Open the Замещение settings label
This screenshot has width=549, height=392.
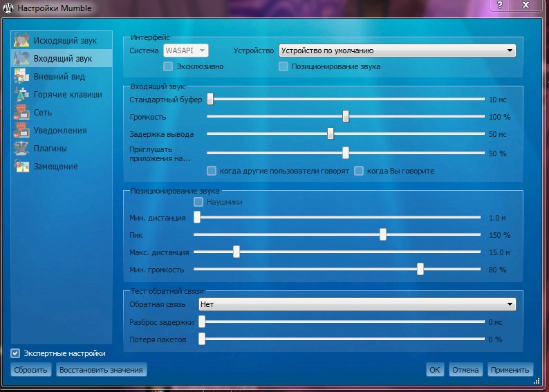[x=56, y=166]
